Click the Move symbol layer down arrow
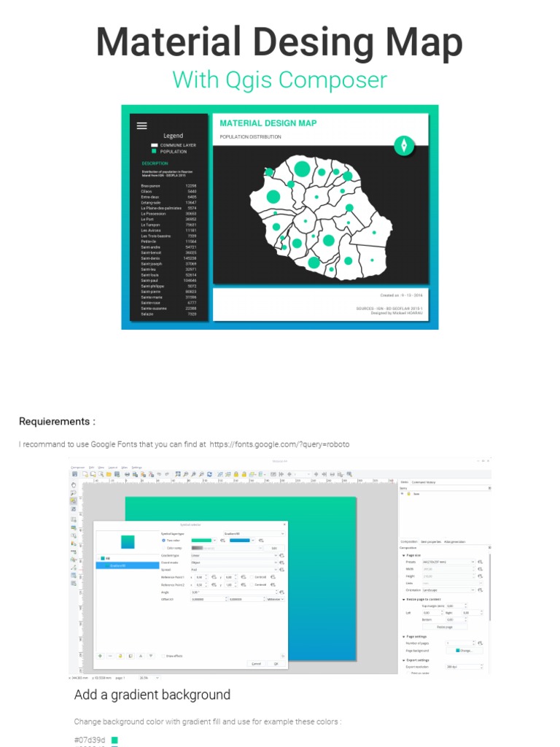Screen dimensions: 560x747 (x=151, y=656)
